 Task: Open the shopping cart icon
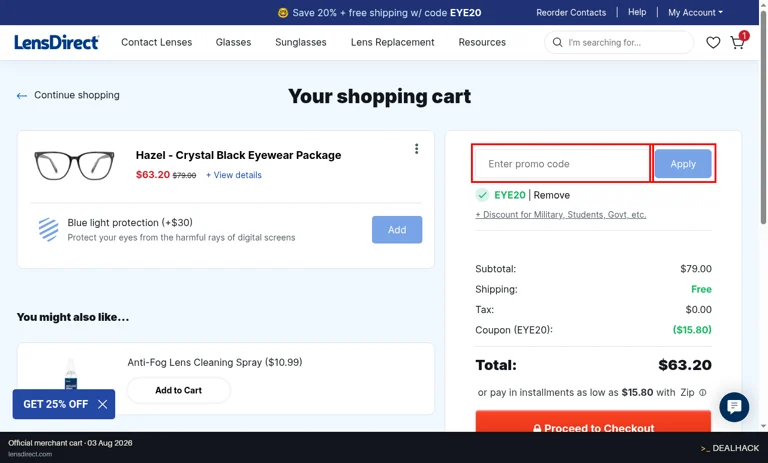pyautogui.click(x=738, y=42)
